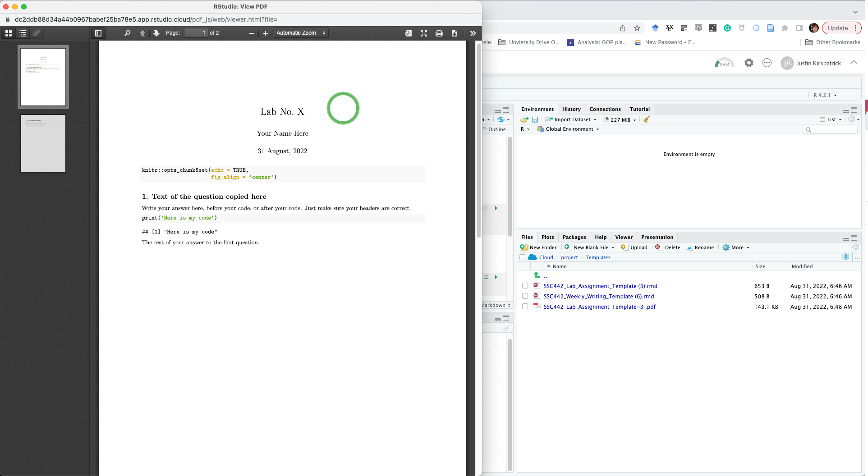This screenshot has height=476, width=868.
Task: Select checkbox next to SSC442_Weekly_Writing_Template (6).rmd
Action: (x=525, y=296)
